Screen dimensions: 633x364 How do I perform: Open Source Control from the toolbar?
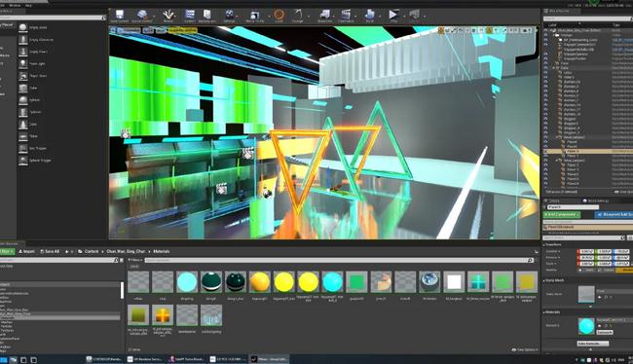[x=142, y=16]
